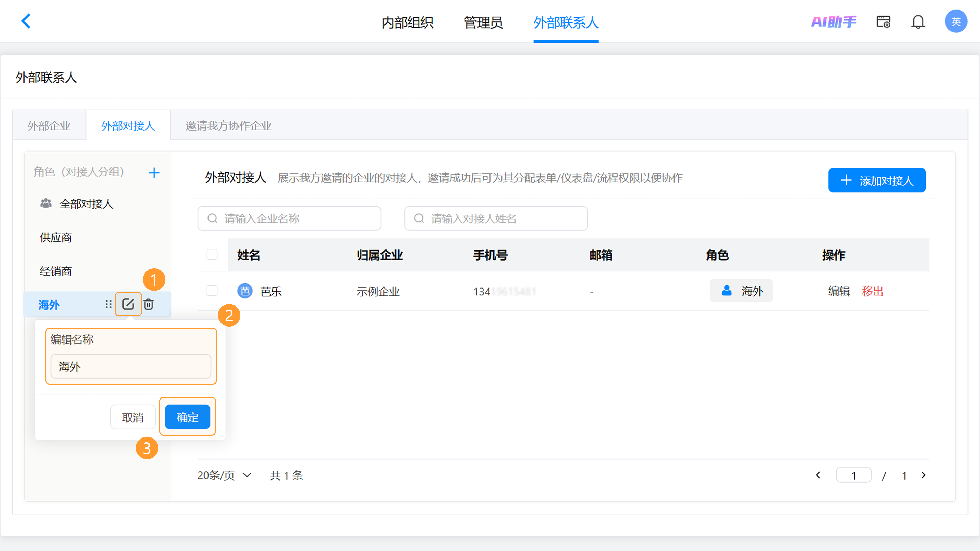Focus the 请输入企业名称 search field
Screen dimensions: 980x551
[289, 218]
